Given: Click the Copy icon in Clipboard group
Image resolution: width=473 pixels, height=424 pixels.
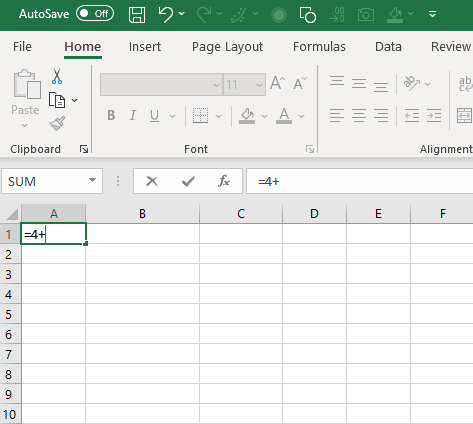Looking at the screenshot, I should [57, 100].
